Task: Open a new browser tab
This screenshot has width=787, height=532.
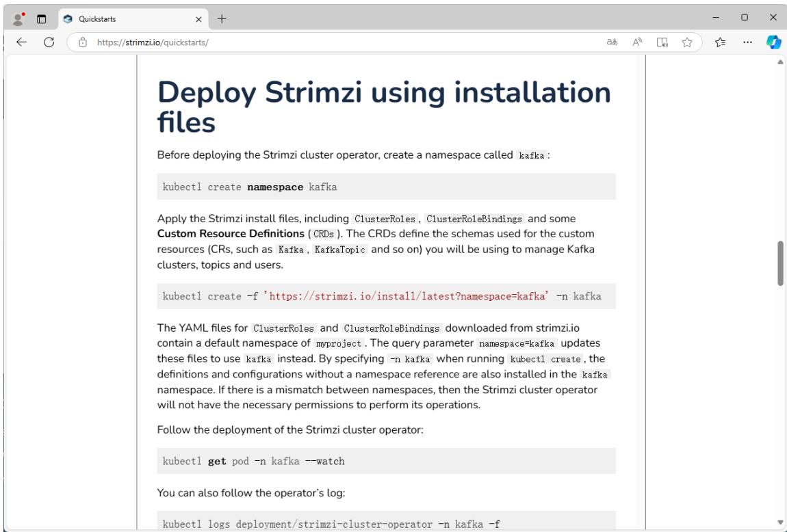Action: pos(222,19)
